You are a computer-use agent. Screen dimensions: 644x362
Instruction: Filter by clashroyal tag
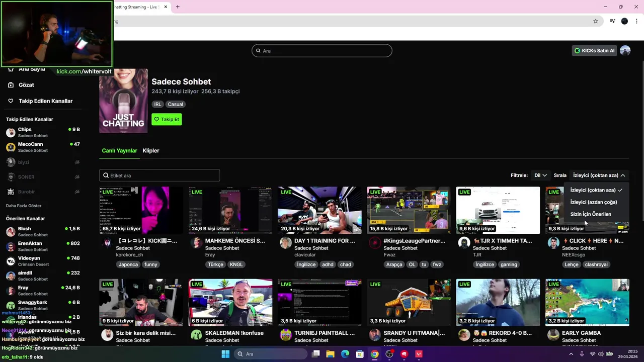[x=596, y=264]
